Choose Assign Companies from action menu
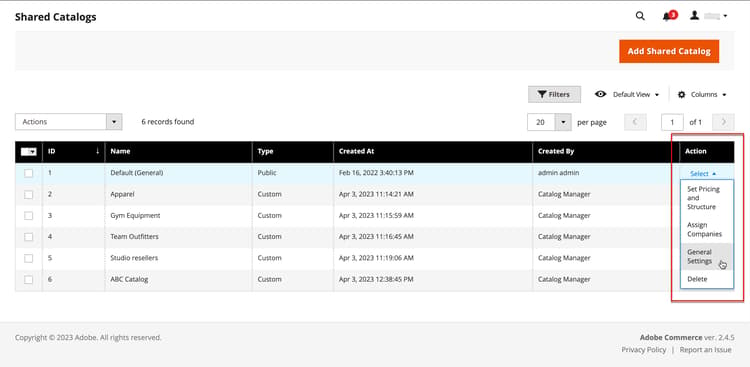 (707, 229)
